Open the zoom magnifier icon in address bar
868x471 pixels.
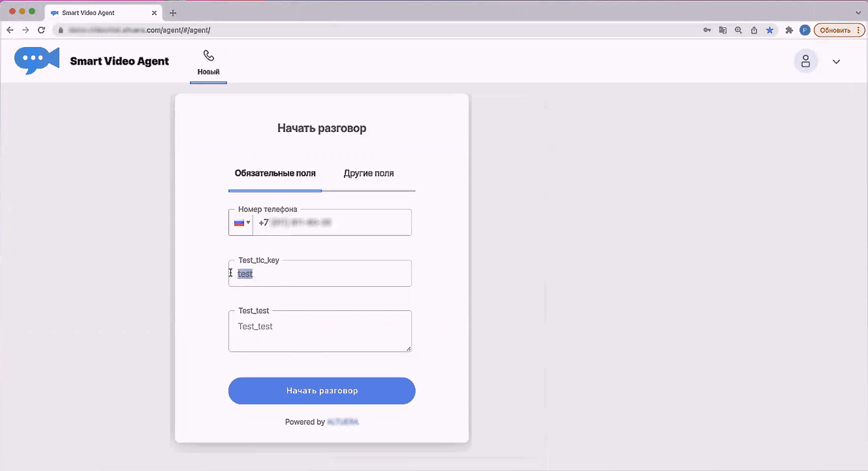738,30
